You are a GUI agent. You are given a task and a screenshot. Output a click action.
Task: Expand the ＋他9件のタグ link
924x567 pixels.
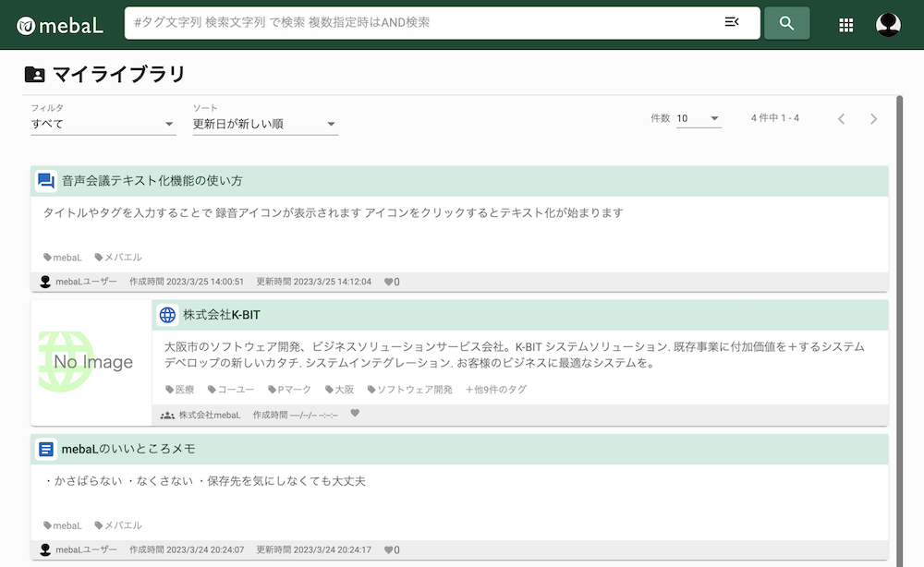click(x=496, y=389)
